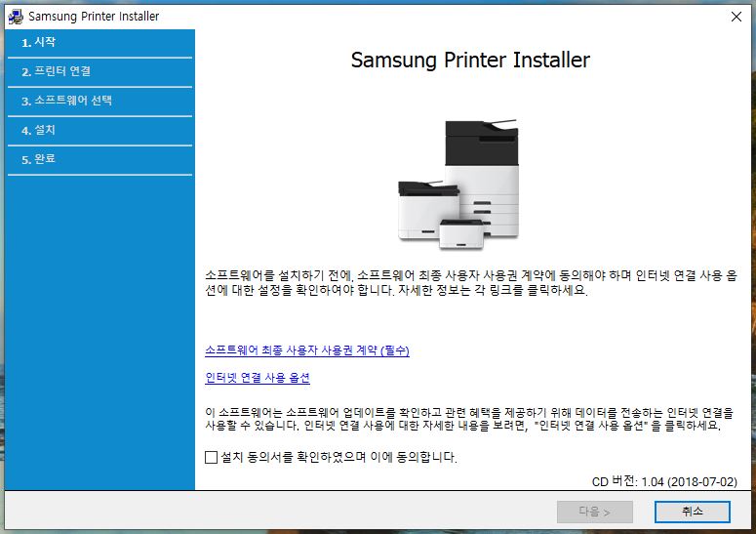This screenshot has width=756, height=534.
Task: Select step 2. 프린터 연결 in sidebar
Action: click(99, 72)
